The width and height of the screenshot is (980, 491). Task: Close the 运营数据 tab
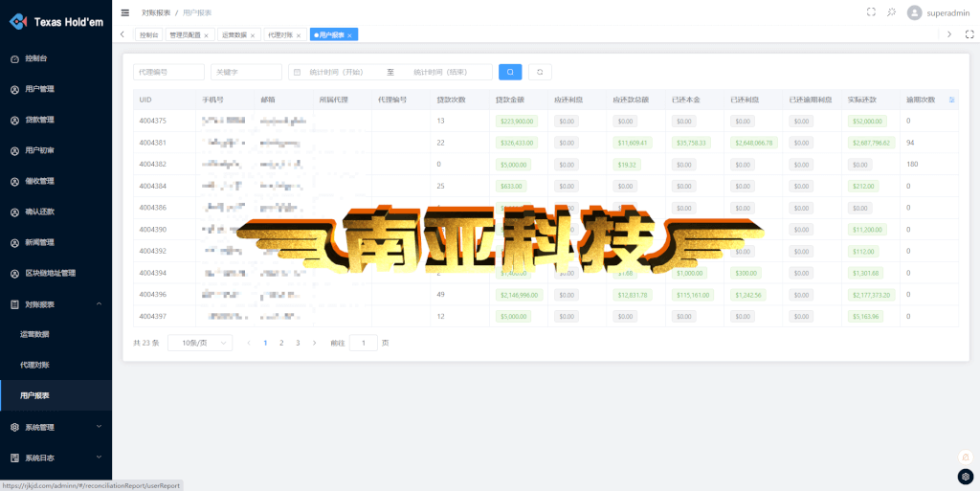coord(252,35)
